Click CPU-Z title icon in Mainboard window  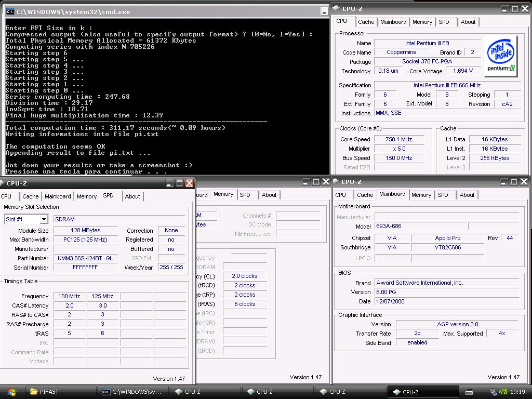[x=336, y=182]
